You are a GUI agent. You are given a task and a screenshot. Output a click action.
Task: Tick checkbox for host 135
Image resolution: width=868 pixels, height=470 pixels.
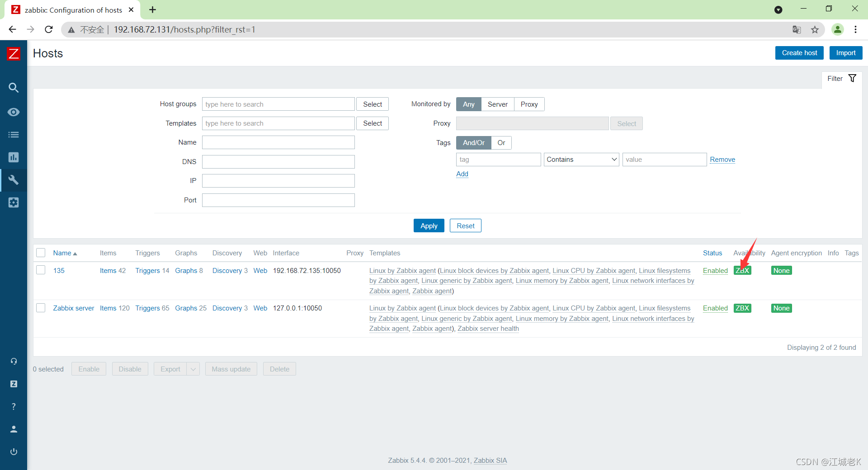click(41, 270)
